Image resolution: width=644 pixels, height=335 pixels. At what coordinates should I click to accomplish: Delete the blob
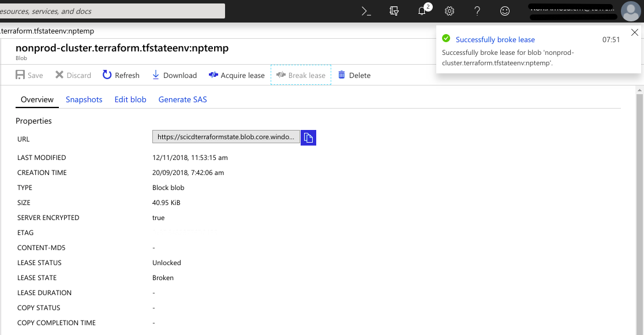pos(354,75)
